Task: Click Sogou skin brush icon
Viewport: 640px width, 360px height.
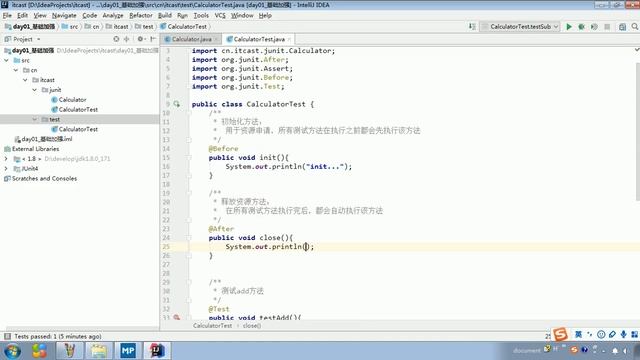Action: tap(612, 334)
